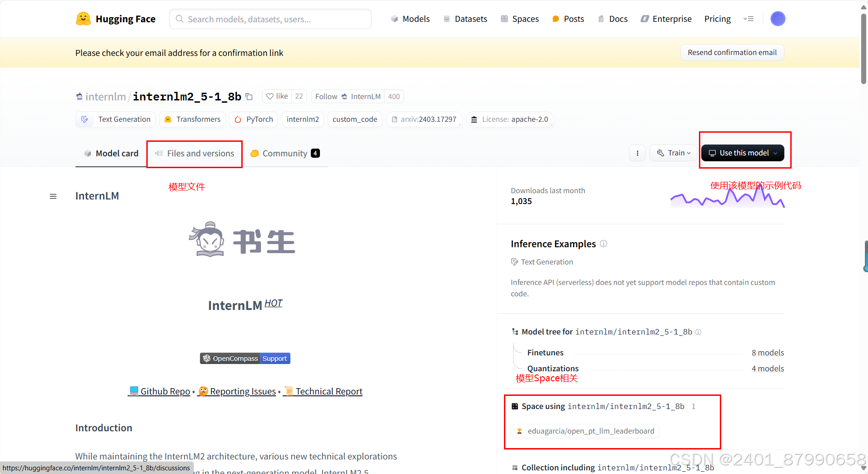Open Posts in the navigation

pyautogui.click(x=568, y=19)
